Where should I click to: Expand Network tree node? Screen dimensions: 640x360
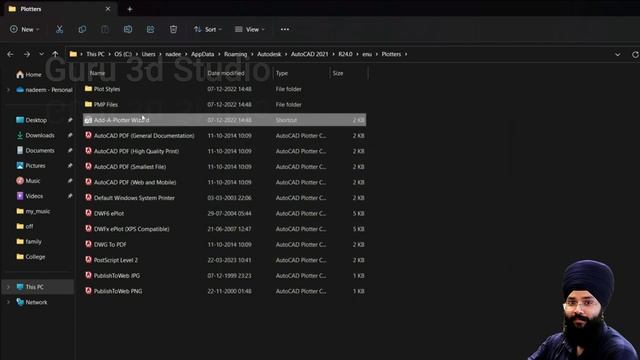pyautogui.click(x=8, y=302)
